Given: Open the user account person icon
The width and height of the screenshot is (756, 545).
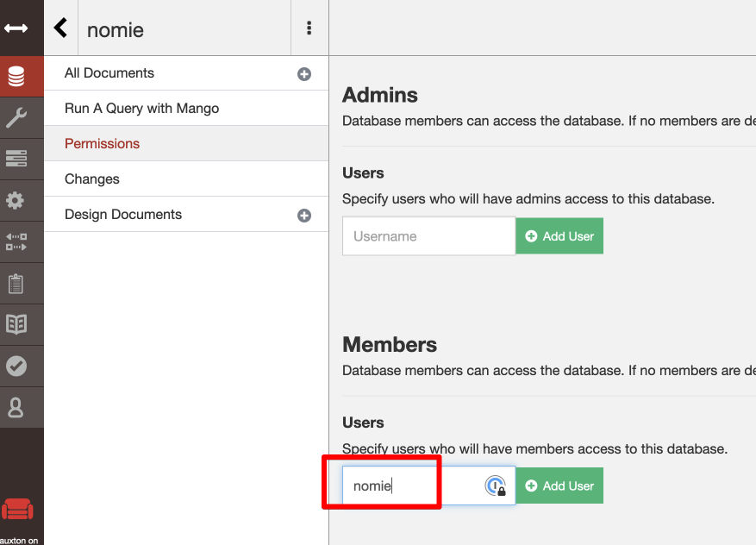Looking at the screenshot, I should [22, 407].
